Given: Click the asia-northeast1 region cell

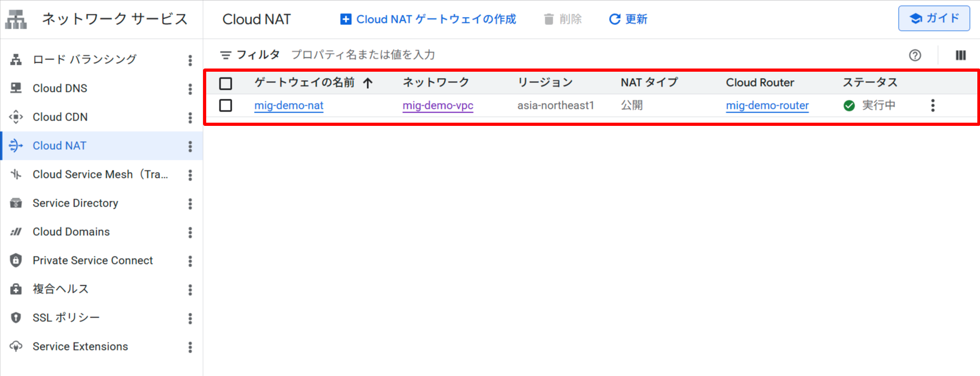Looking at the screenshot, I should 556,105.
